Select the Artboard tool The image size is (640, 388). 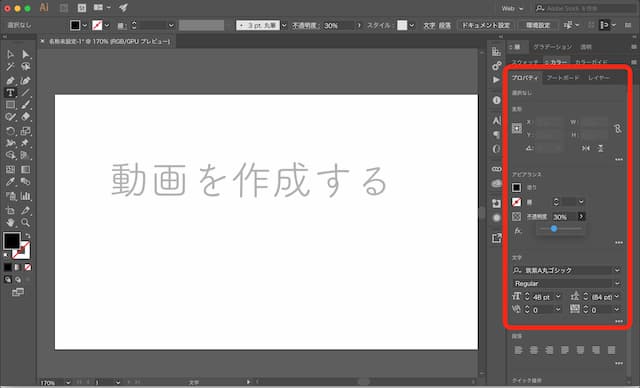pyautogui.click(x=10, y=211)
